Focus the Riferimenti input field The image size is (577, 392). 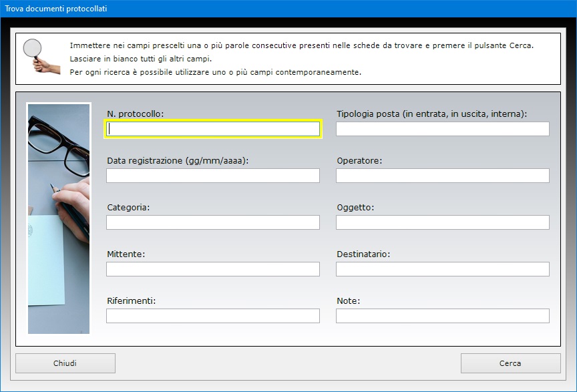tap(213, 316)
